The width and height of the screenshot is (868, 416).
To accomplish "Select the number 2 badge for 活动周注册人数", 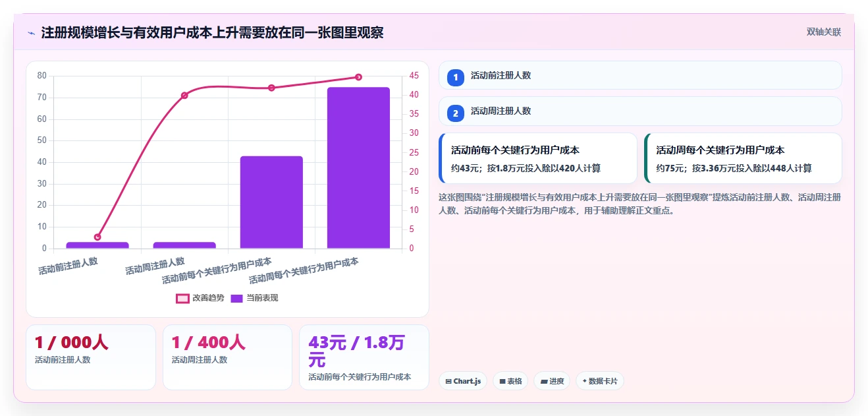I will pyautogui.click(x=456, y=113).
